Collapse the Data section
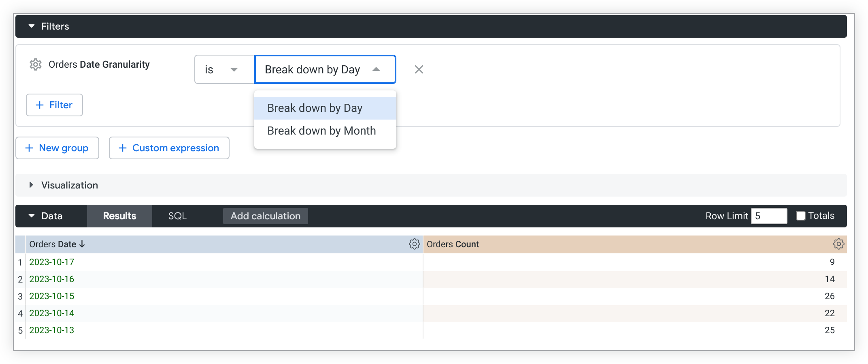This screenshot has width=868, height=364. (32, 216)
